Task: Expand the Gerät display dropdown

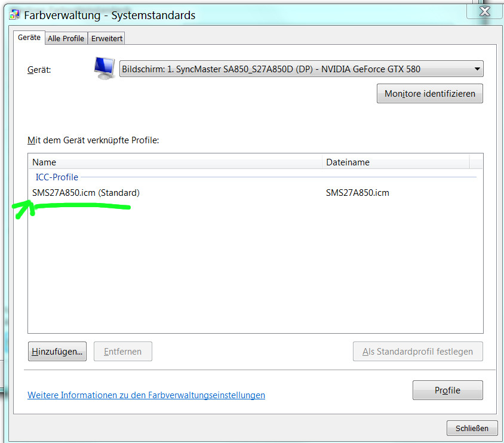Action: coord(301,69)
